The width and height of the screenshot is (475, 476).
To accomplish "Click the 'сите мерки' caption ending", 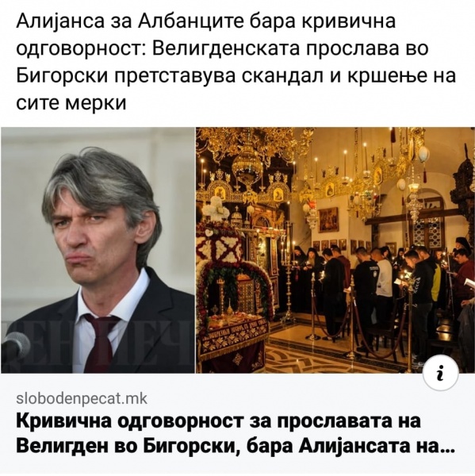I will pyautogui.click(x=71, y=103).
